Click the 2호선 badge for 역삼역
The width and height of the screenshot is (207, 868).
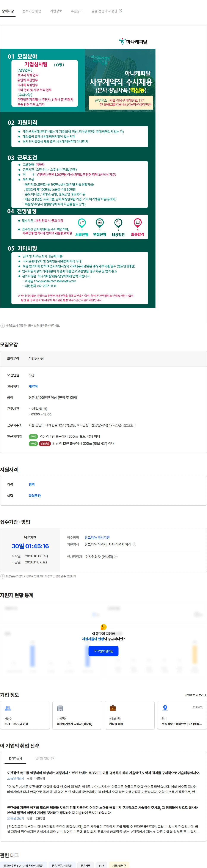(x=33, y=436)
